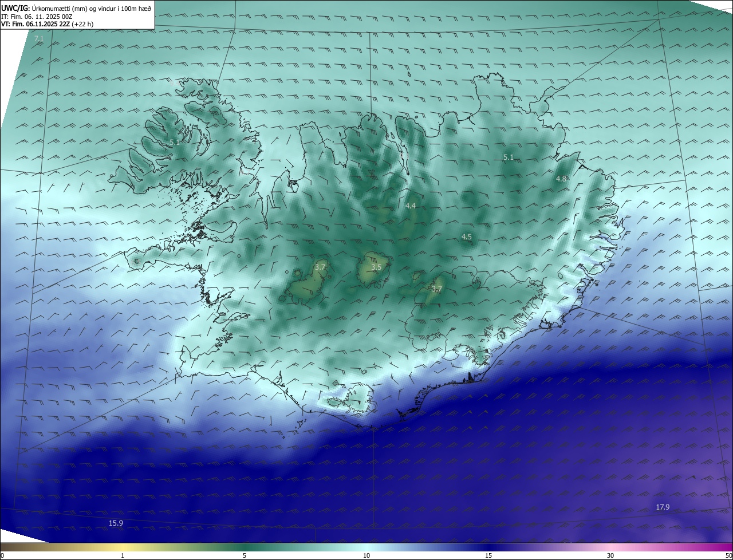Click the 5.1 value near the 4.8 label
This screenshot has height=560, width=733.
509,157
